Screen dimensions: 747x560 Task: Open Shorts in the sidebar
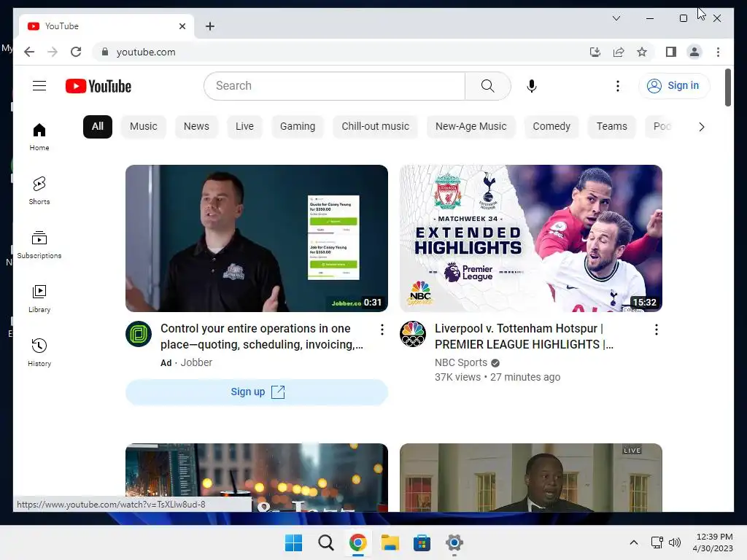[x=39, y=191]
